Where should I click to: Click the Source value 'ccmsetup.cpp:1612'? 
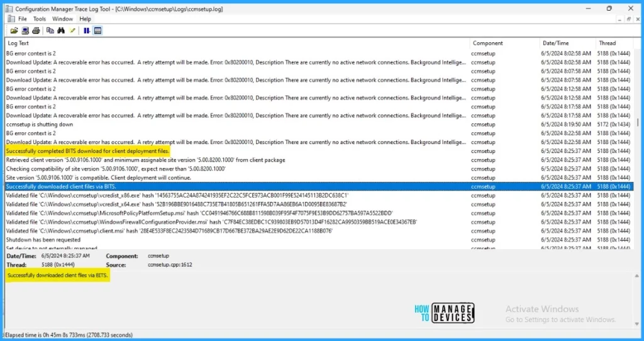170,265
